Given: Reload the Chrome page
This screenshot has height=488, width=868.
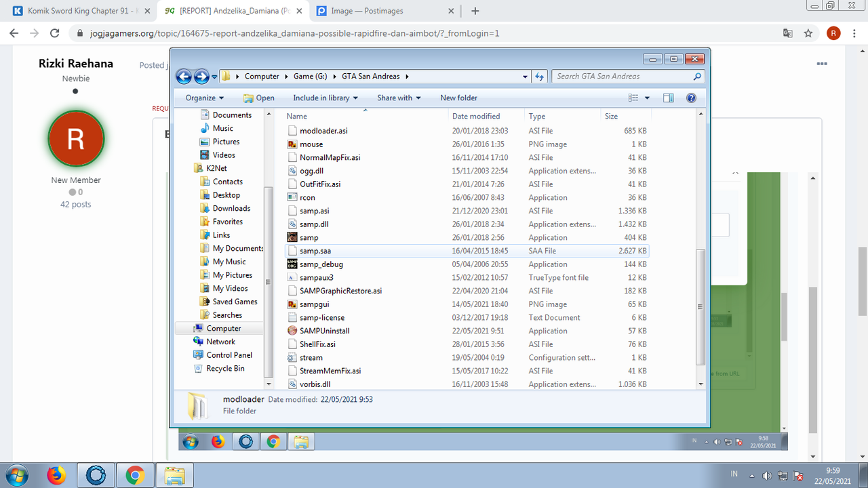Looking at the screenshot, I should point(56,33).
